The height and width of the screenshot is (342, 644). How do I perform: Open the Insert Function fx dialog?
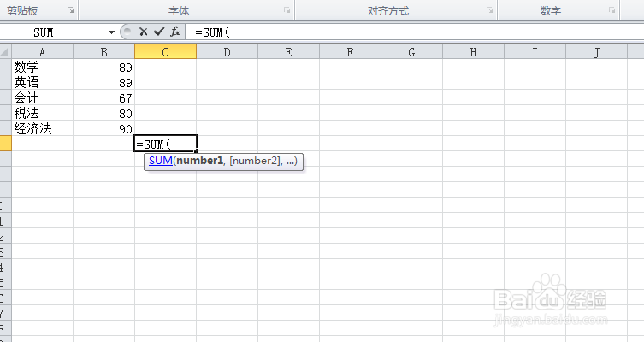(175, 32)
